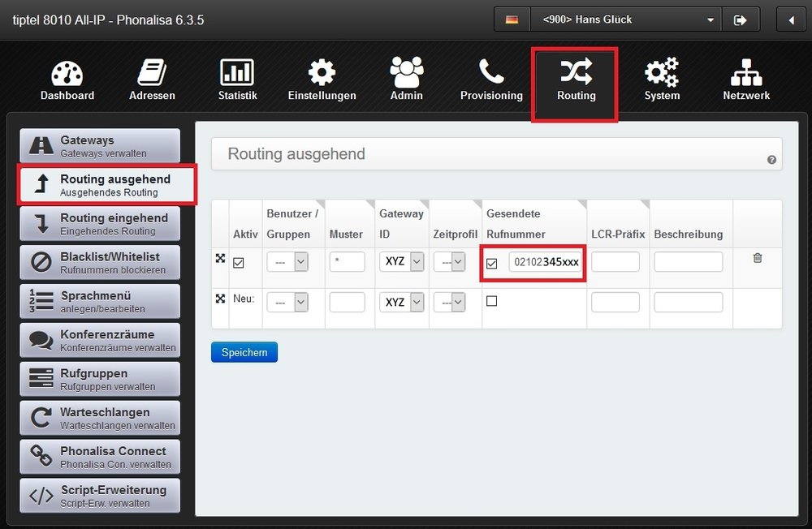Click the Speichern button
The image size is (812, 529).
244,352
